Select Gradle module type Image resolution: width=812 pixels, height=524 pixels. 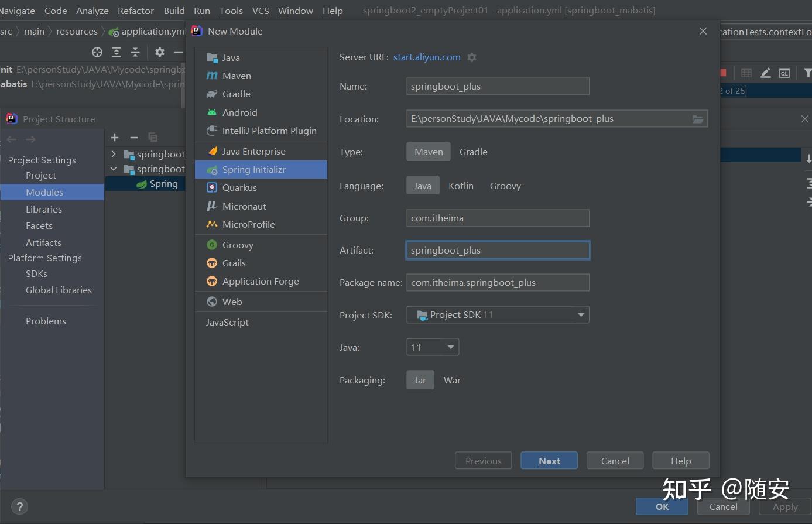(261, 94)
